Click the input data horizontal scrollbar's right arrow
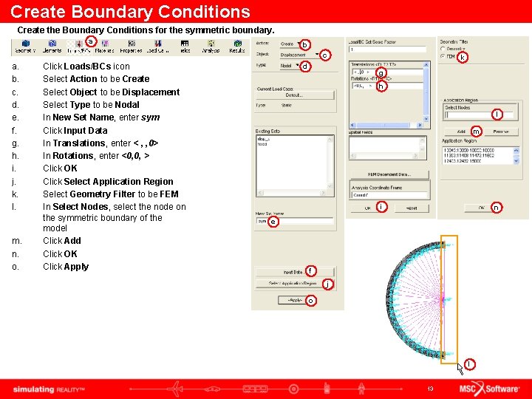 click(420, 125)
